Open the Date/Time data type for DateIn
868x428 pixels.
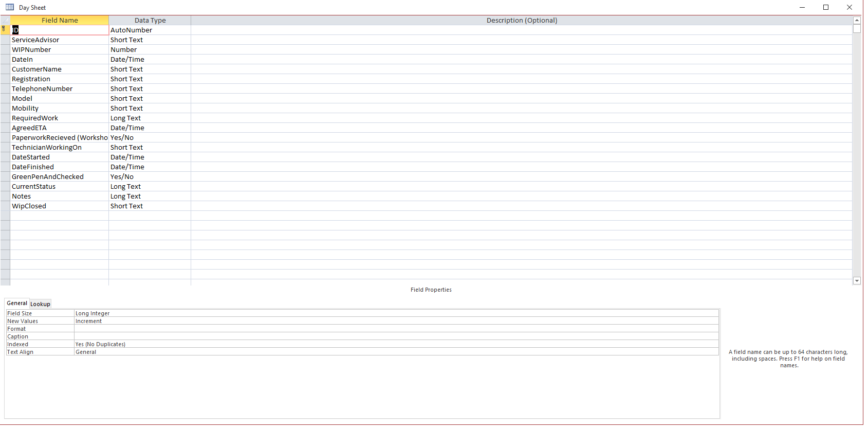(x=150, y=59)
